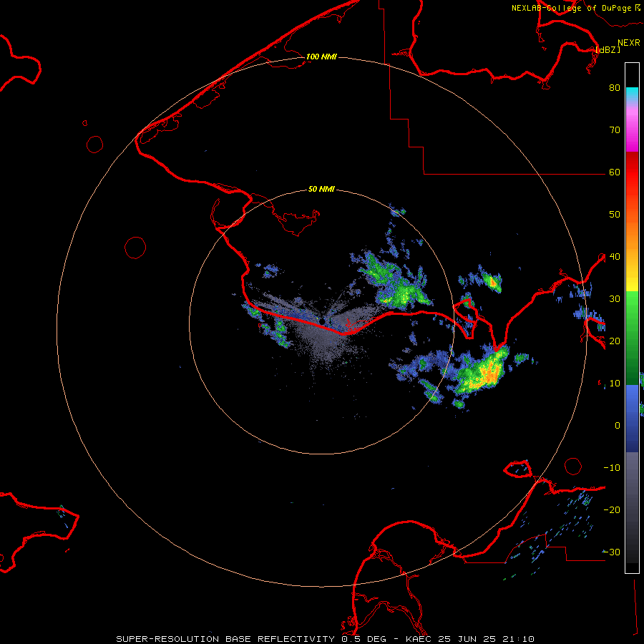Screen dimensions: 644x644
Task: Click the positive 10 value on the dBZ scale
Action: (615, 384)
